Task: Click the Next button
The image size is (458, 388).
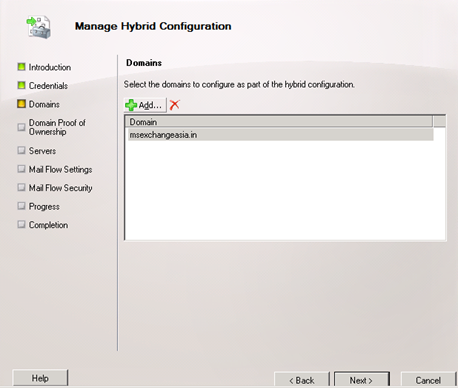Action: [x=362, y=380]
